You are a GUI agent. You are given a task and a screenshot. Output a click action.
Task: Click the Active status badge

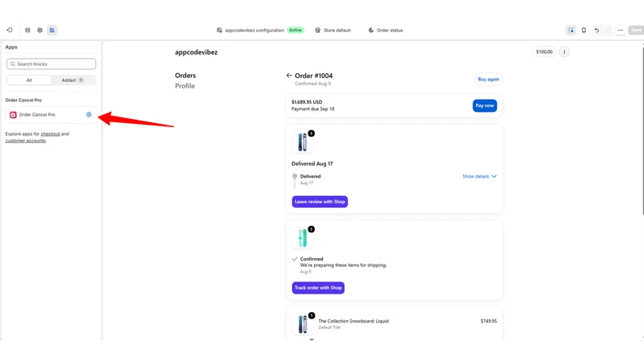(x=295, y=30)
